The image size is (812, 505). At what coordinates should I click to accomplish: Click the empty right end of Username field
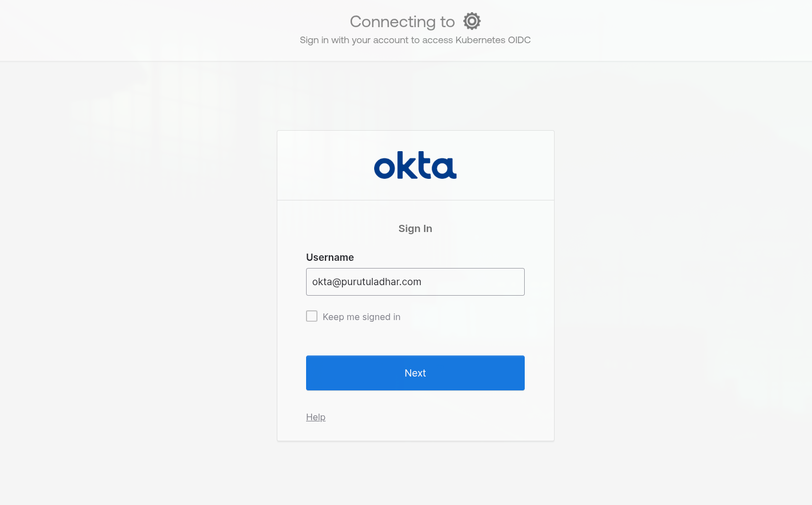click(498, 282)
